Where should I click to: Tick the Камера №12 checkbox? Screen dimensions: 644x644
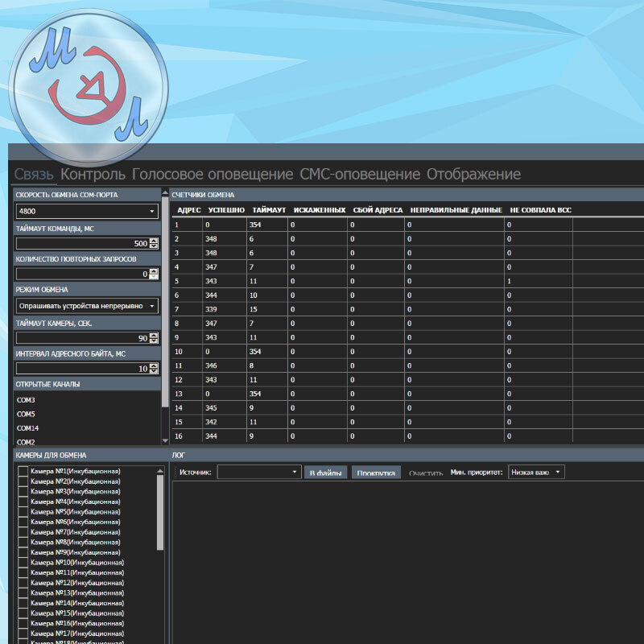pyautogui.click(x=23, y=583)
